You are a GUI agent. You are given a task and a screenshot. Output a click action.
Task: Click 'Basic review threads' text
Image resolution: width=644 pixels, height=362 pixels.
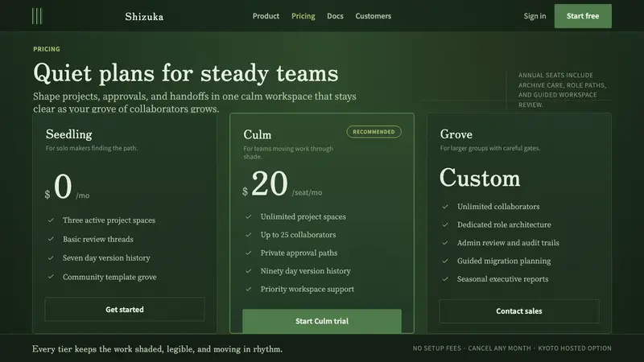97,239
